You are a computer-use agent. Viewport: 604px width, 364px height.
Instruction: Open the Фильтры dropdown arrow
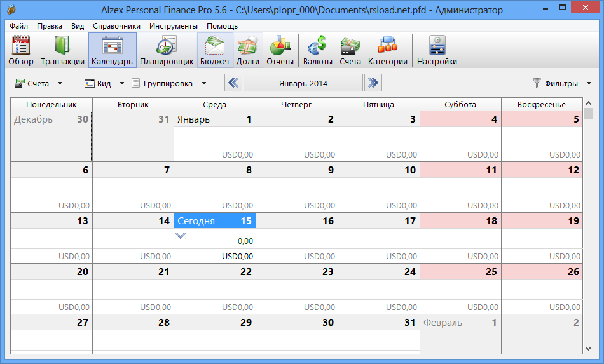pyautogui.click(x=589, y=83)
